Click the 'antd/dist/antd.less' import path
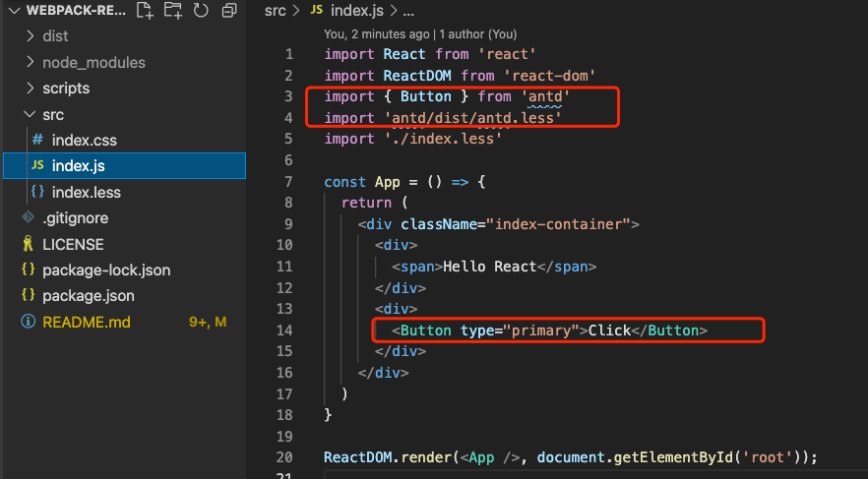Screen dimensions: 868x479 point(472,118)
